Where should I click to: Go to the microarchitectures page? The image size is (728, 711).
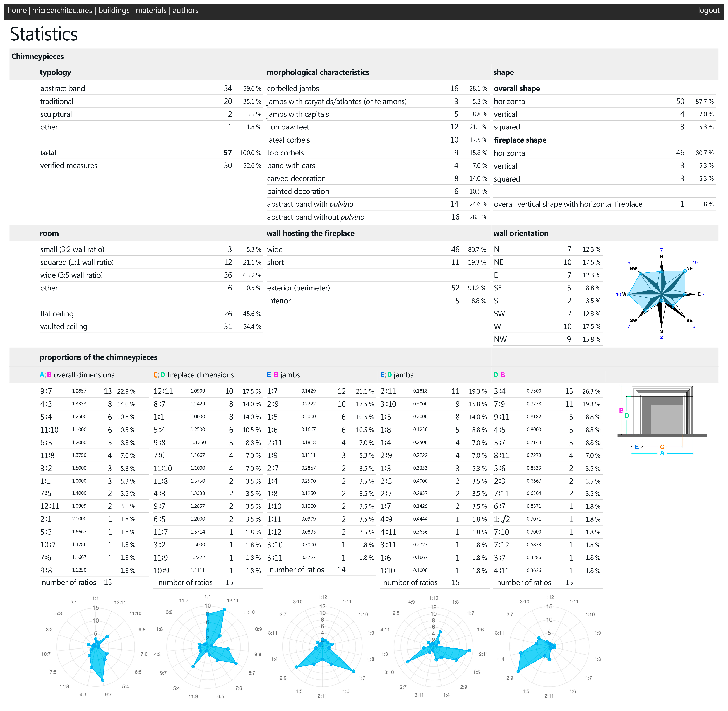[62, 10]
